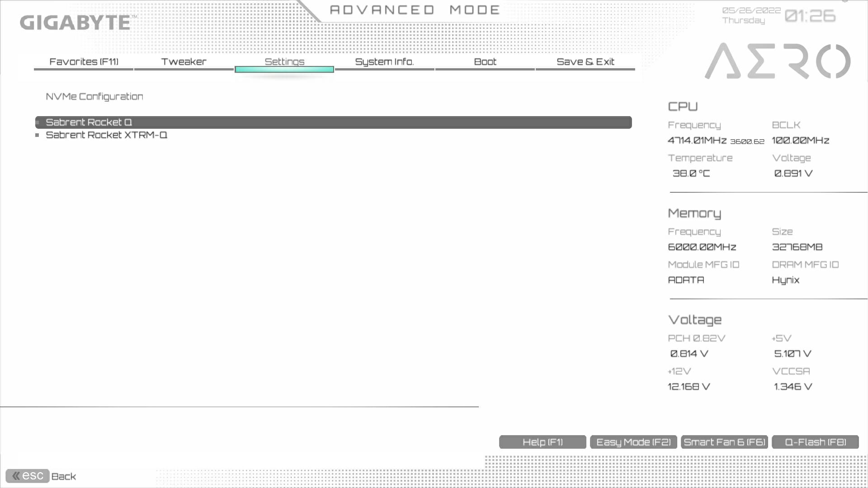Click the Favorites F11 tab
Image resolution: width=868 pixels, height=488 pixels.
pyautogui.click(x=84, y=61)
